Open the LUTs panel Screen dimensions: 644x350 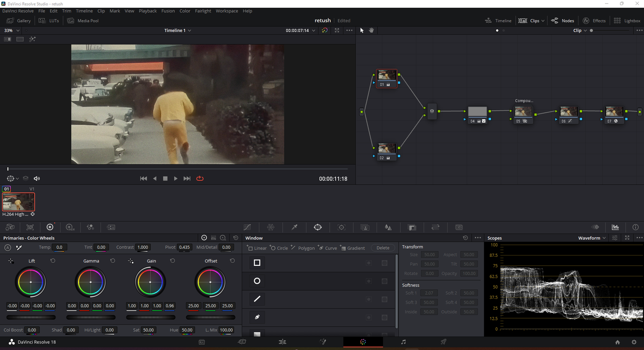pos(49,21)
